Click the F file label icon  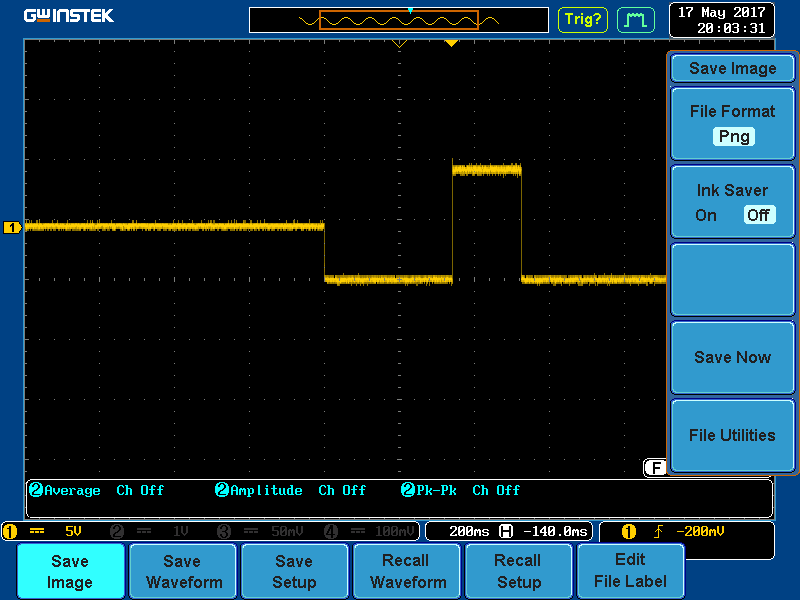655,467
